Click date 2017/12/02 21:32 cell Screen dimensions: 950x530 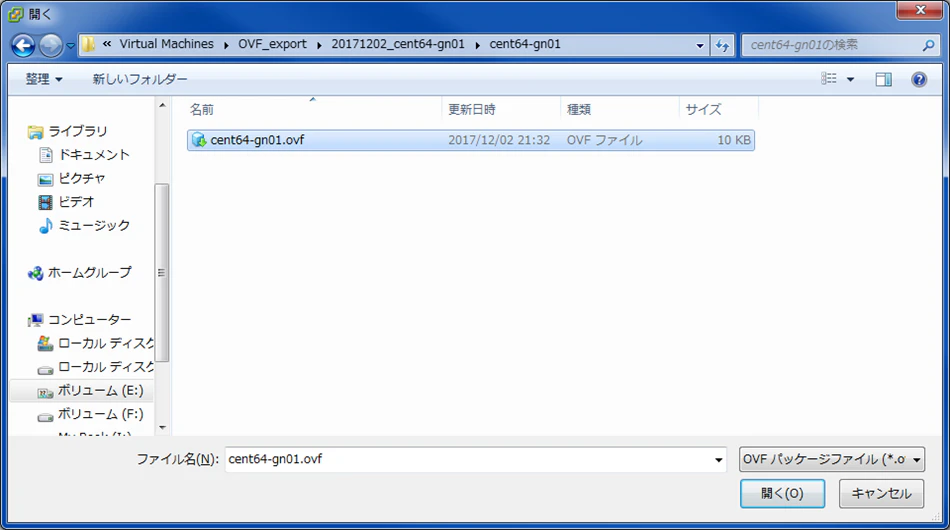click(x=499, y=140)
